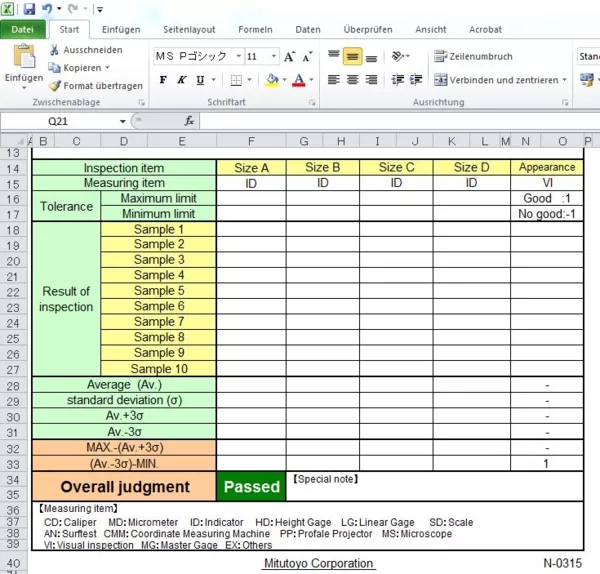Switch to the Formeln ribbon tab
600x574 pixels.
[255, 31]
